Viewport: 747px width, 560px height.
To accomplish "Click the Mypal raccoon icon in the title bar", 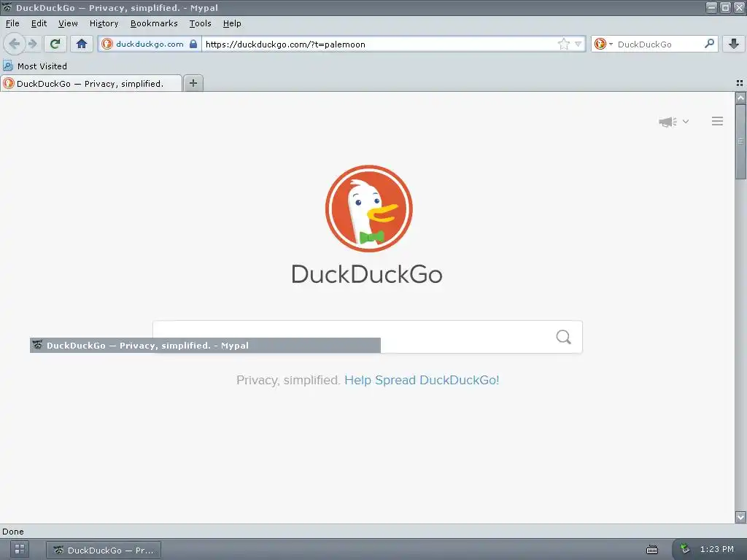I will coord(7,7).
